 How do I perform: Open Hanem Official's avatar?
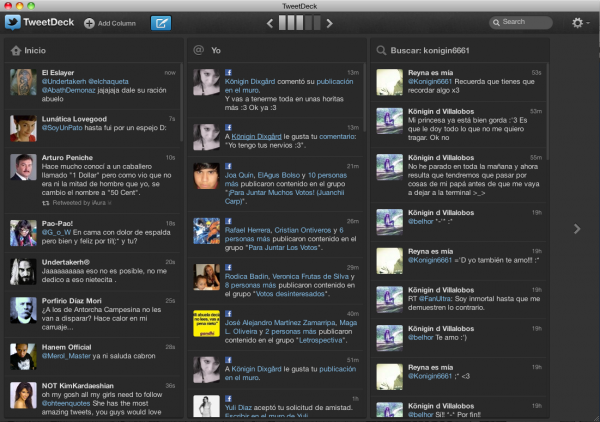pos(23,357)
